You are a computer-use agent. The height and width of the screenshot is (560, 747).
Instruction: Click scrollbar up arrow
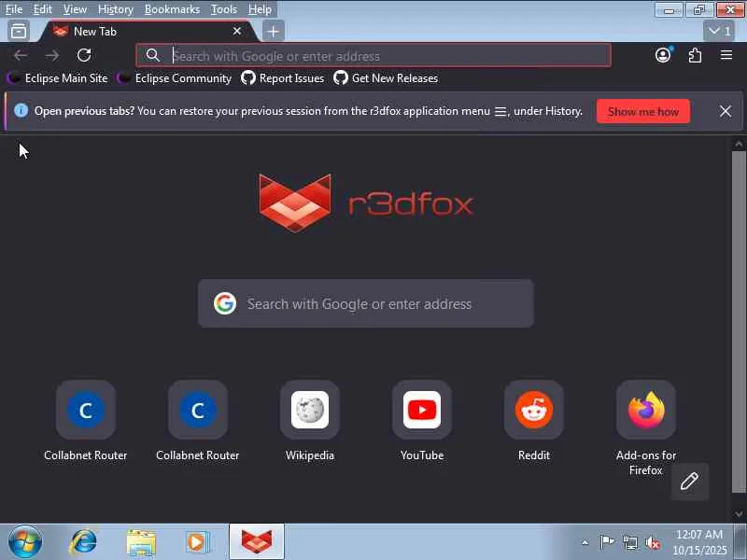739,144
